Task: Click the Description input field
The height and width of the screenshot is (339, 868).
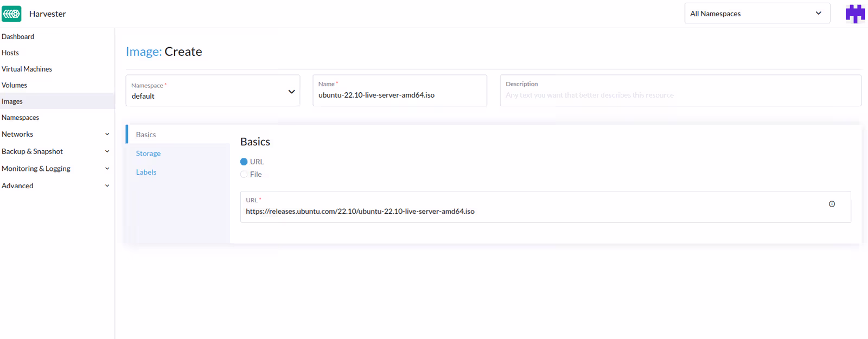Action: [680, 95]
